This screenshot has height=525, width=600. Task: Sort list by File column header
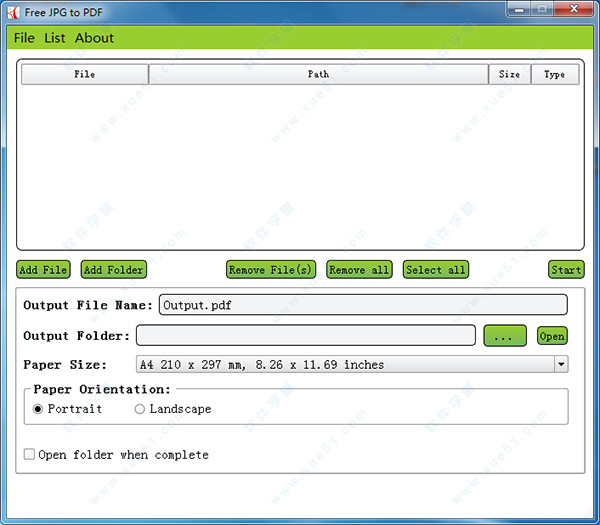pos(85,74)
